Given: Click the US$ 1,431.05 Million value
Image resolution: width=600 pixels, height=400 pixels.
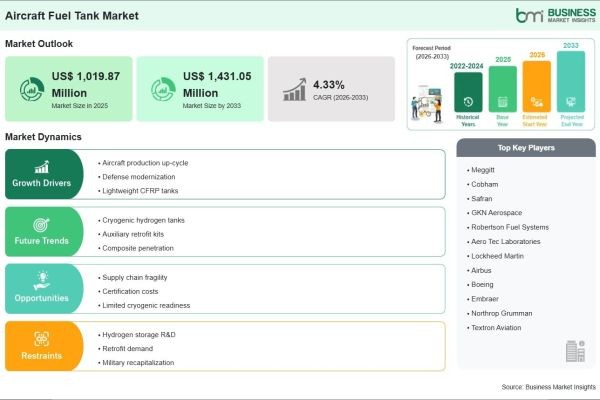Looking at the screenshot, I should (x=217, y=85).
